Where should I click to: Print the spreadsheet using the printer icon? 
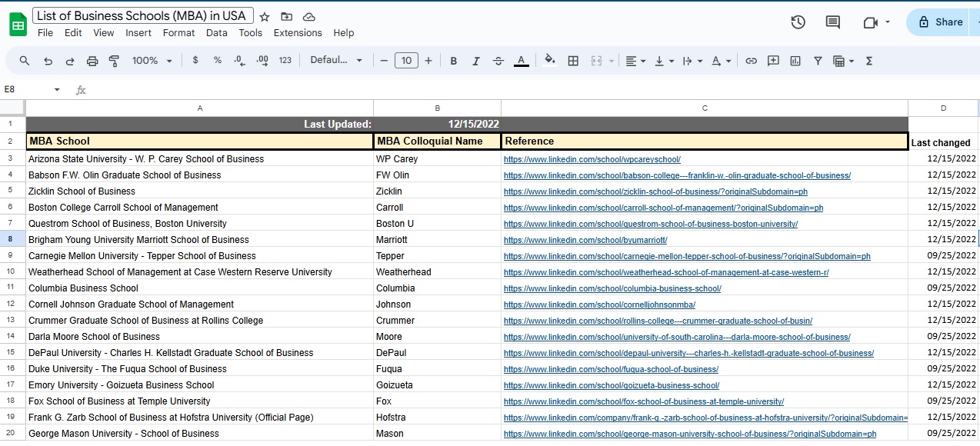coord(92,61)
